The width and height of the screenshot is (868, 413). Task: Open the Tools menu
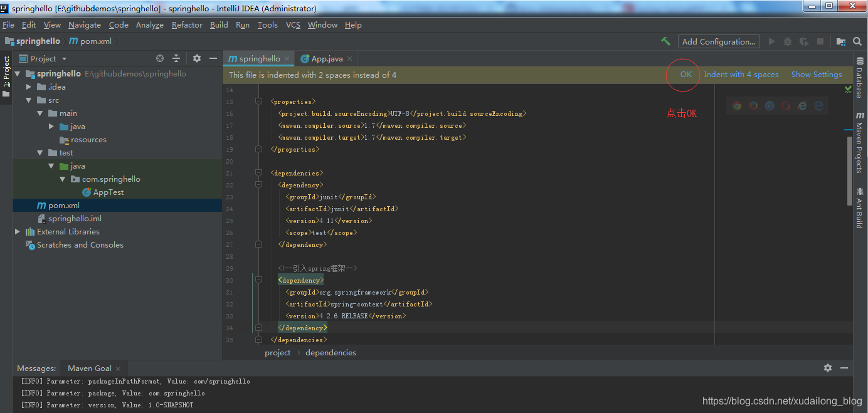tap(267, 25)
